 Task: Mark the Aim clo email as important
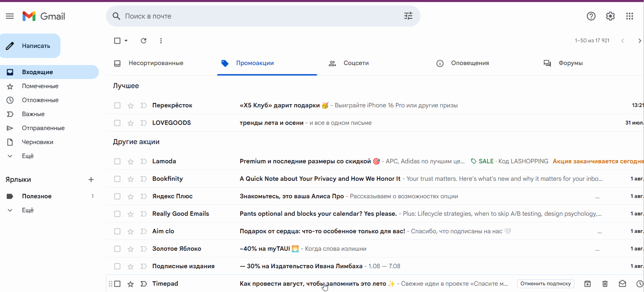143,232
